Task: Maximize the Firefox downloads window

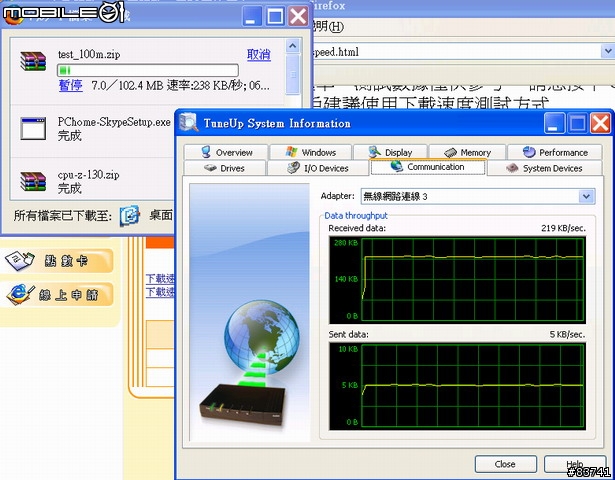Action: 275,16
